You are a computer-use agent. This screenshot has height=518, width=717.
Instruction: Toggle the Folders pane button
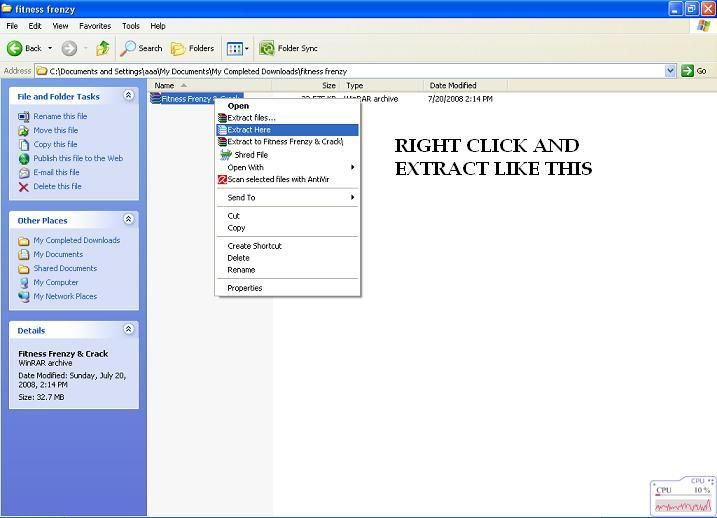click(192, 48)
